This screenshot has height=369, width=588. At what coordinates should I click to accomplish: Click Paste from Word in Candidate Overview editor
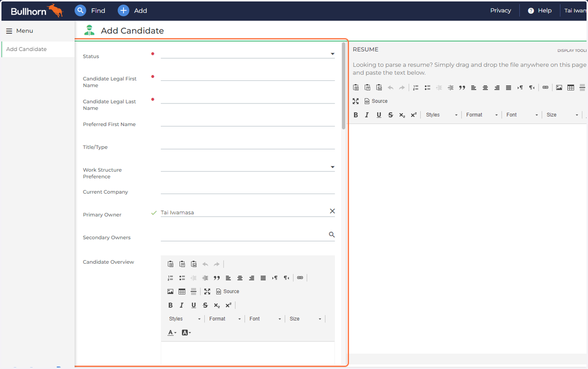tap(194, 264)
